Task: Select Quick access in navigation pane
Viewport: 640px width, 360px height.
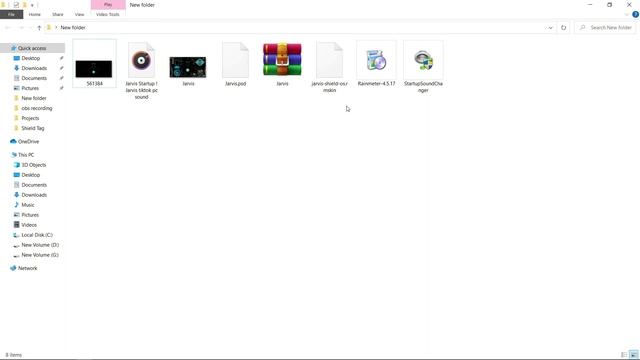Action: click(32, 48)
